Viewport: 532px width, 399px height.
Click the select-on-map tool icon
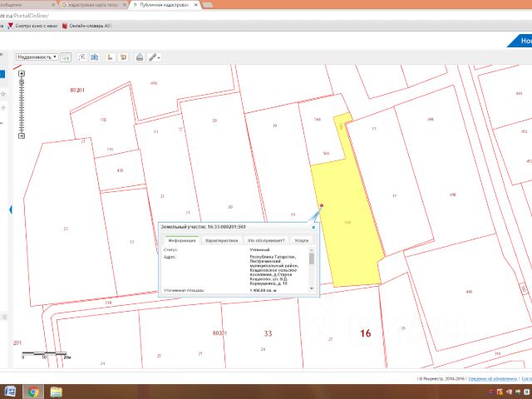tap(66, 57)
